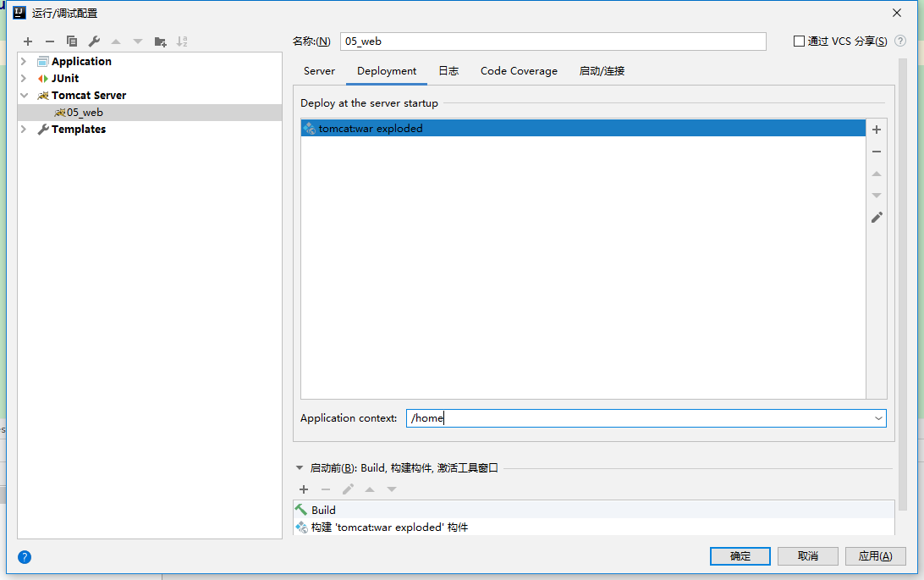Create new folder for configurations

160,41
